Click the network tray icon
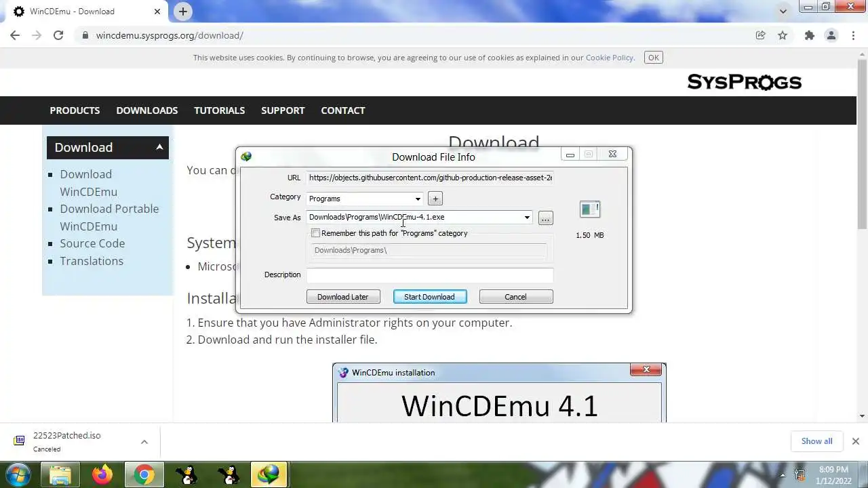868x488 pixels. point(800,475)
